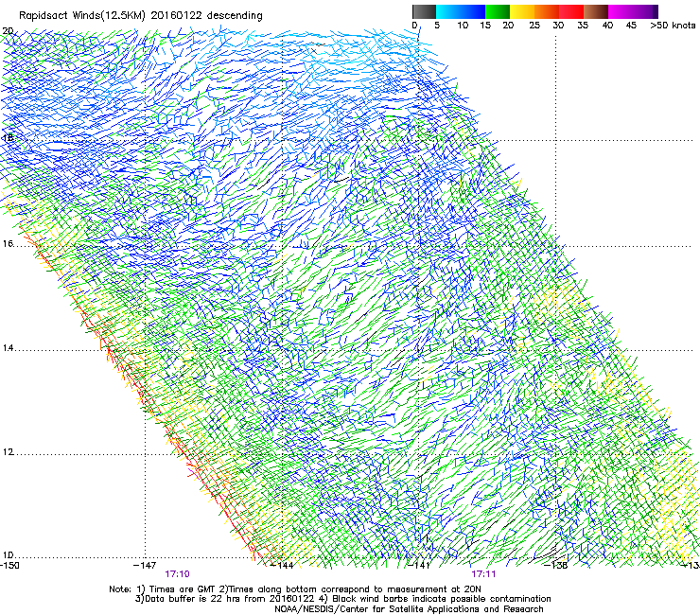Image resolution: width=700 pixels, height=615 pixels.
Task: Click the longitude label '-150'
Action: [x=9, y=565]
